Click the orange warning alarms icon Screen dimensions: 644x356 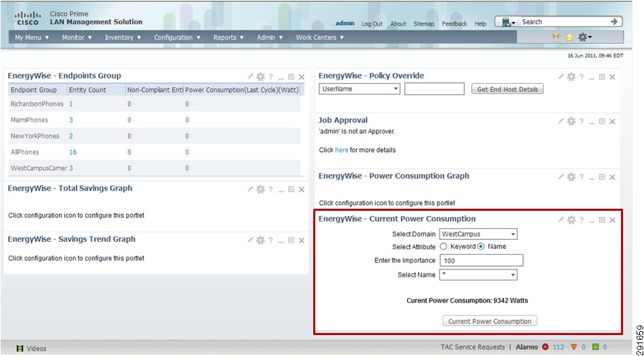574,347
